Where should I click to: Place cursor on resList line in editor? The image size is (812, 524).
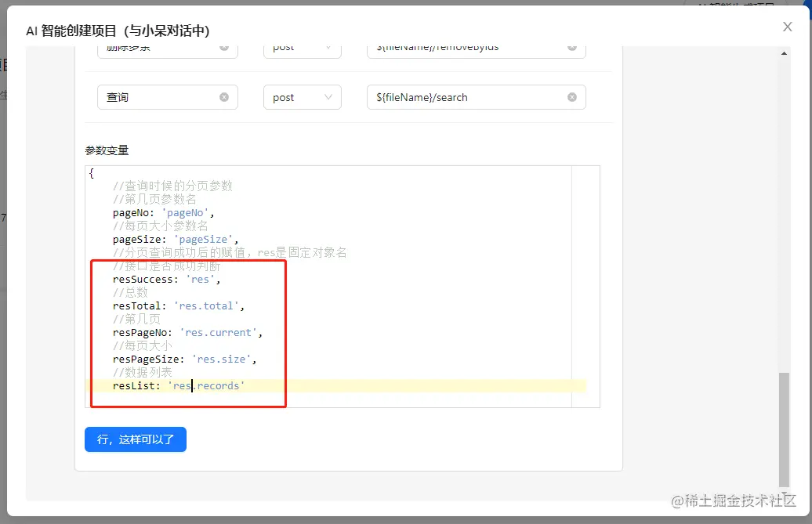(x=179, y=386)
